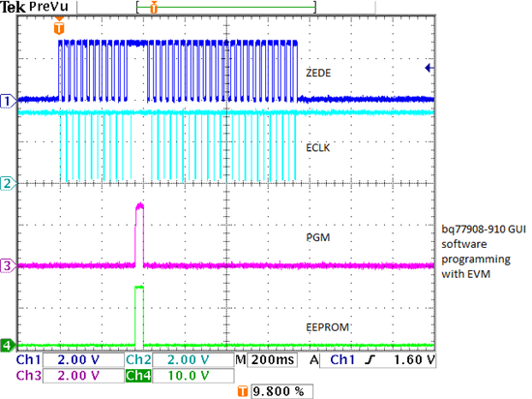Image resolution: width=532 pixels, height=399 pixels.
Task: Click the Tek PreVu status text
Action: [x=35, y=7]
